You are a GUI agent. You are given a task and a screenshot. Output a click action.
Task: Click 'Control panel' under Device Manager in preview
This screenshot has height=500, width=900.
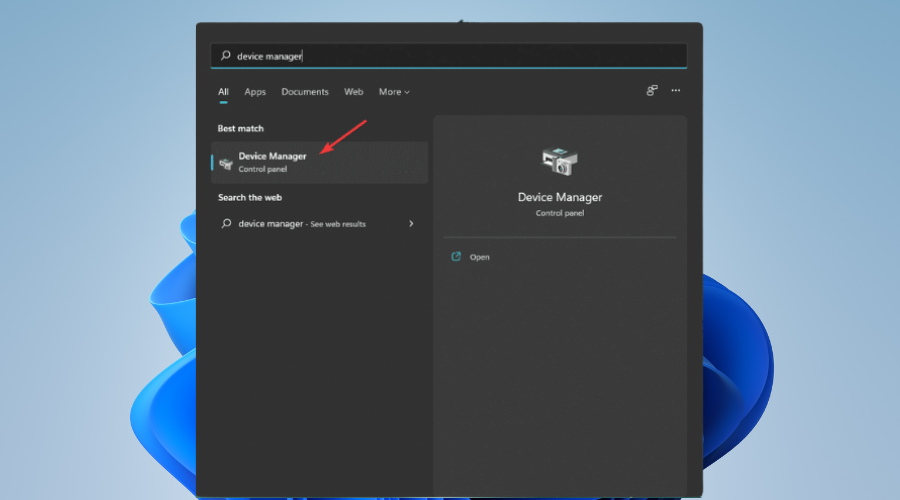(560, 213)
